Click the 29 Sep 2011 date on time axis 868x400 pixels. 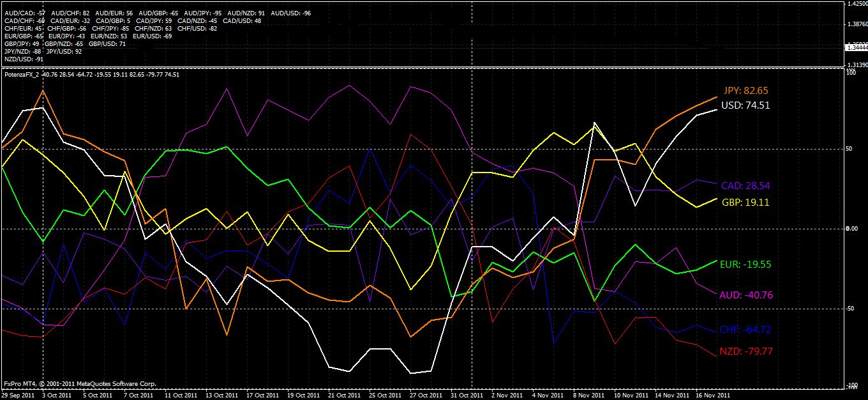(x=17, y=396)
